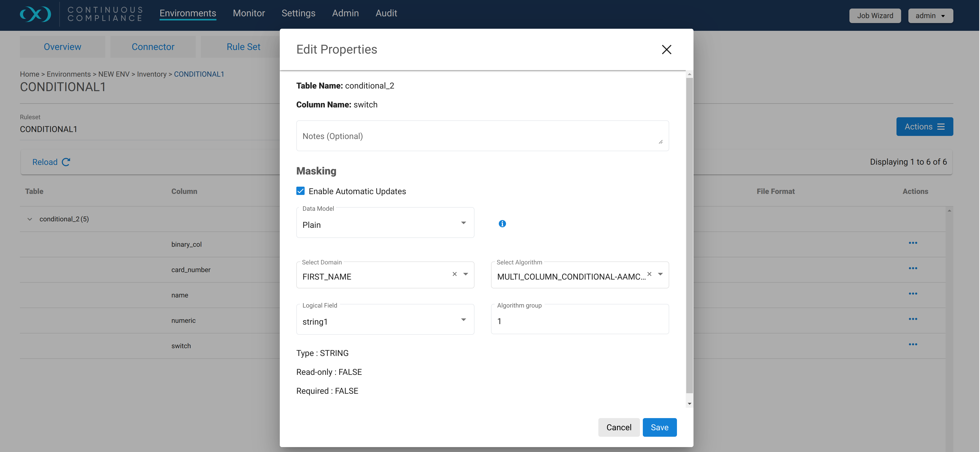980x452 pixels.
Task: Click the Continuous Compliance logo
Action: tap(35, 14)
